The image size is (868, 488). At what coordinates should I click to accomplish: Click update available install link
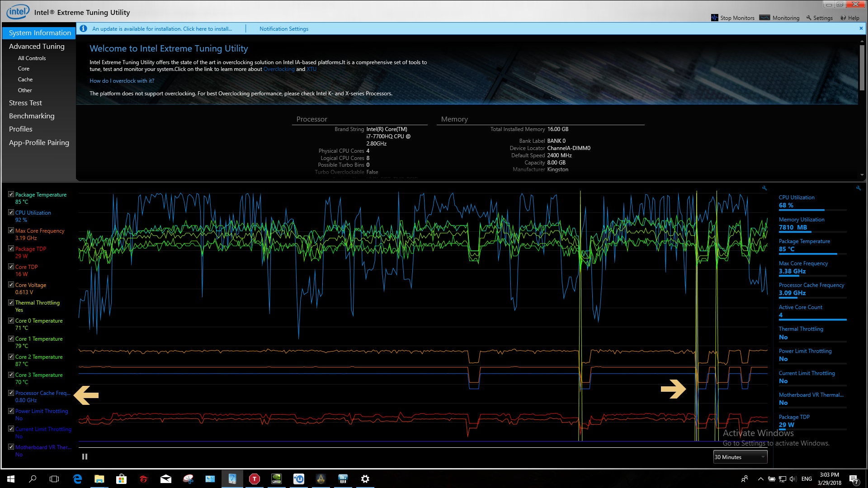click(162, 28)
